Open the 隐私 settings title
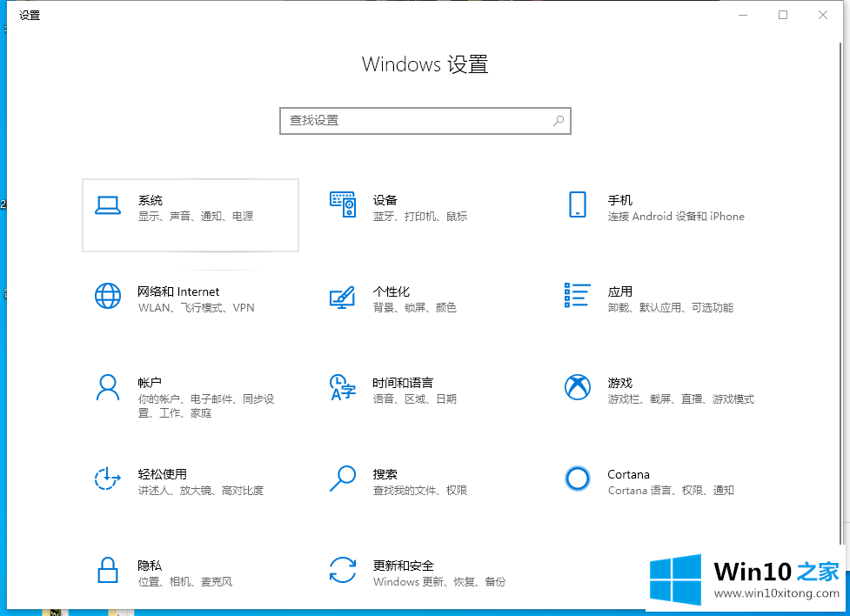The width and height of the screenshot is (850, 616). pyautogui.click(x=150, y=566)
